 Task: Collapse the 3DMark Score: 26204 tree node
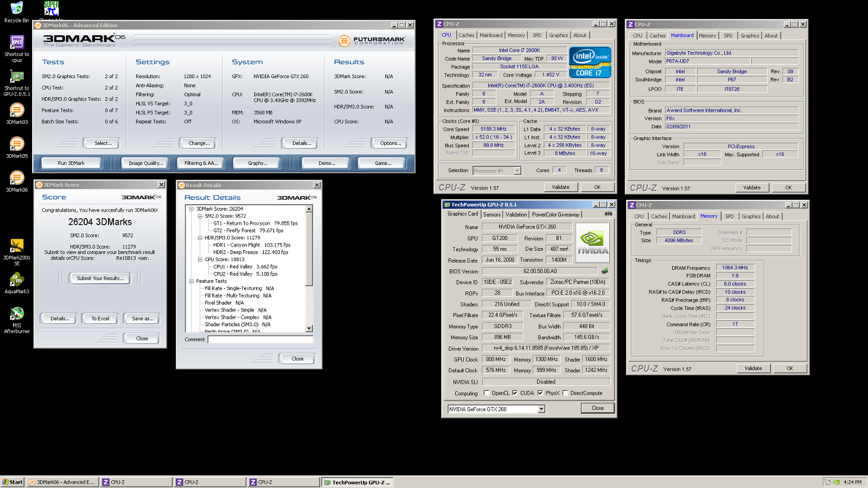pos(192,209)
